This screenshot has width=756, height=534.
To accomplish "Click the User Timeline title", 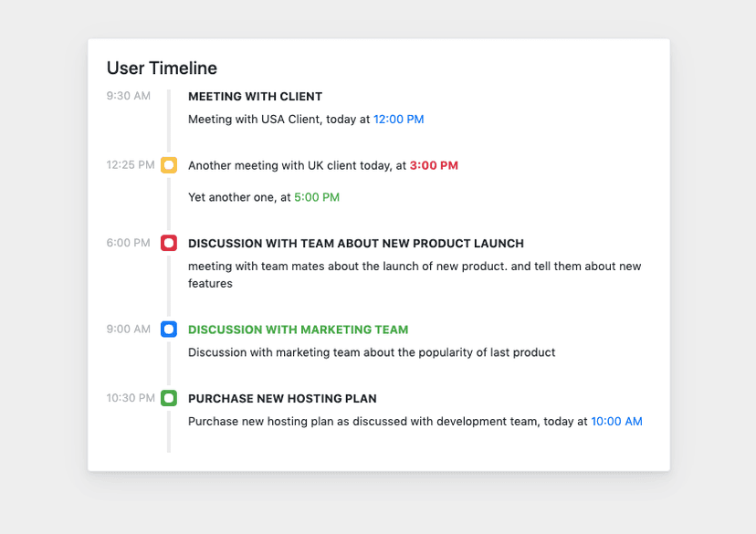I will pos(162,68).
